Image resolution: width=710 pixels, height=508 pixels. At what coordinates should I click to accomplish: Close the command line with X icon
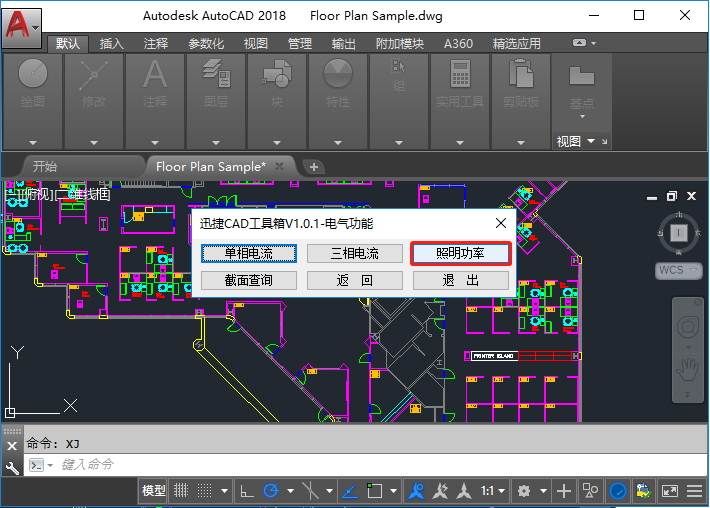[x=12, y=446]
